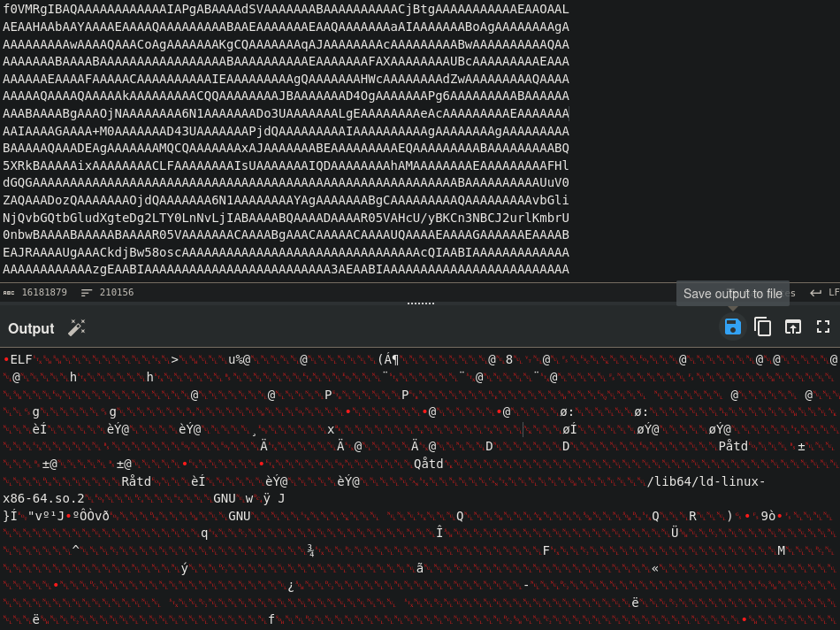Copy raw output to the clipboard
The image size is (840, 630).
coord(762,327)
